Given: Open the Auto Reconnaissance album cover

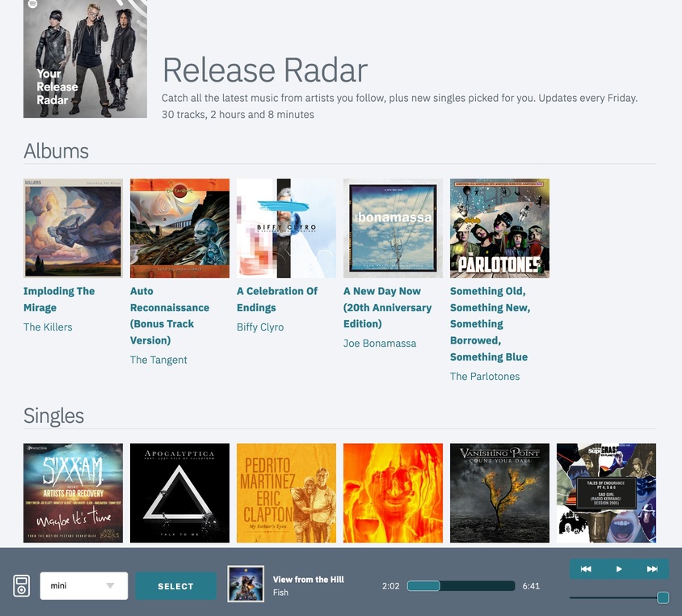Looking at the screenshot, I should point(179,228).
